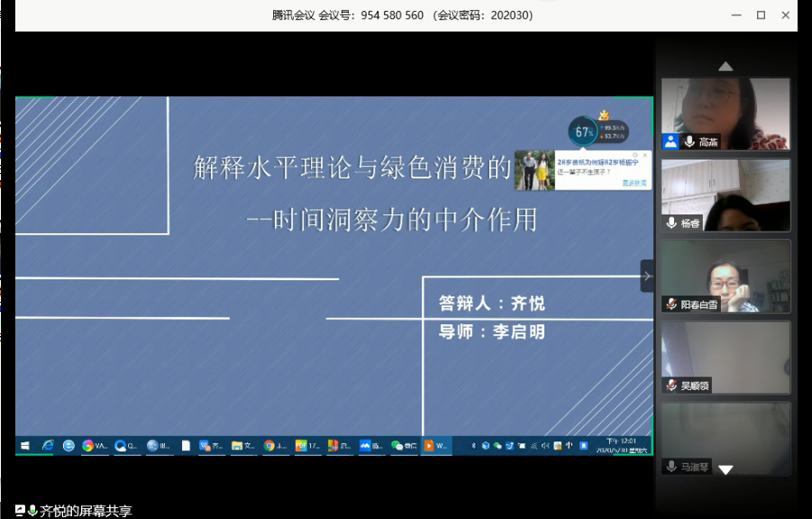This screenshot has height=519, width=812.
Task: Click Internet Explorer icon in shared taskbar
Action: coord(47,445)
